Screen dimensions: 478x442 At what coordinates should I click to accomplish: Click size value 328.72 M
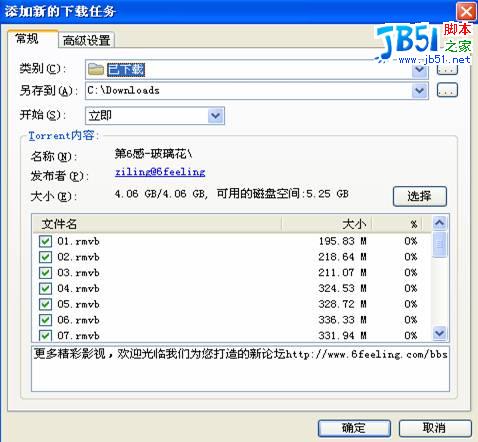(343, 304)
